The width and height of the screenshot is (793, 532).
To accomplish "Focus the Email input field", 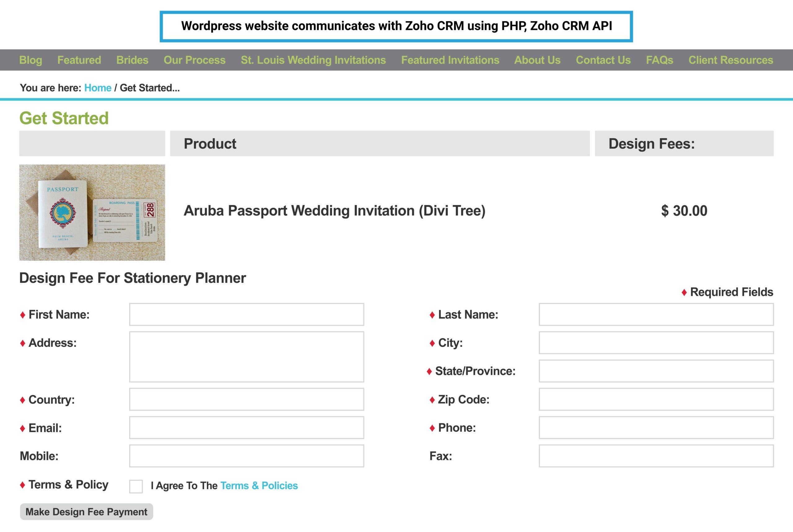I will [247, 428].
